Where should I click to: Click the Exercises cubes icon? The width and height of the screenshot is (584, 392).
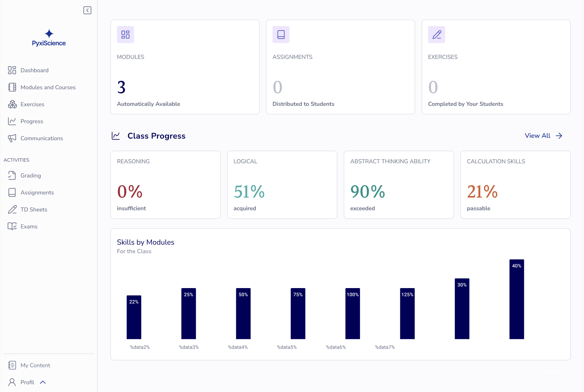click(x=12, y=104)
